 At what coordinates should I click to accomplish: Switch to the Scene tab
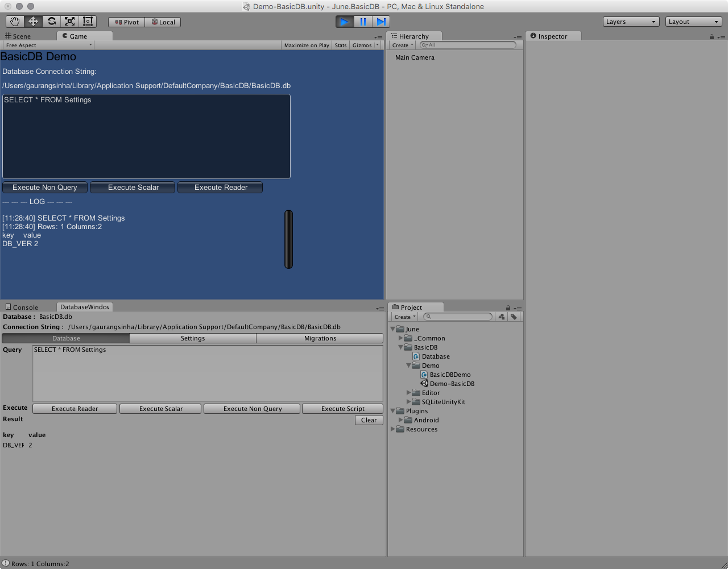coord(18,36)
